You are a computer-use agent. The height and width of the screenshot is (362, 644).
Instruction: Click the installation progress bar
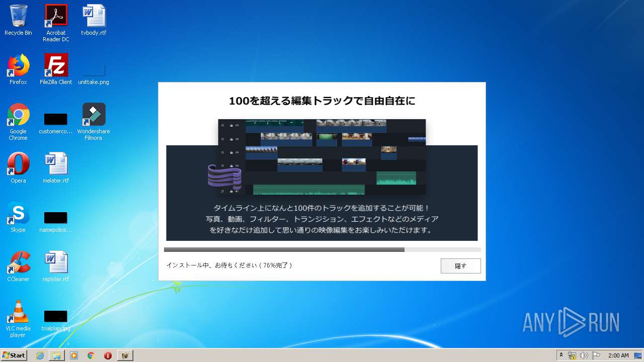click(x=322, y=249)
